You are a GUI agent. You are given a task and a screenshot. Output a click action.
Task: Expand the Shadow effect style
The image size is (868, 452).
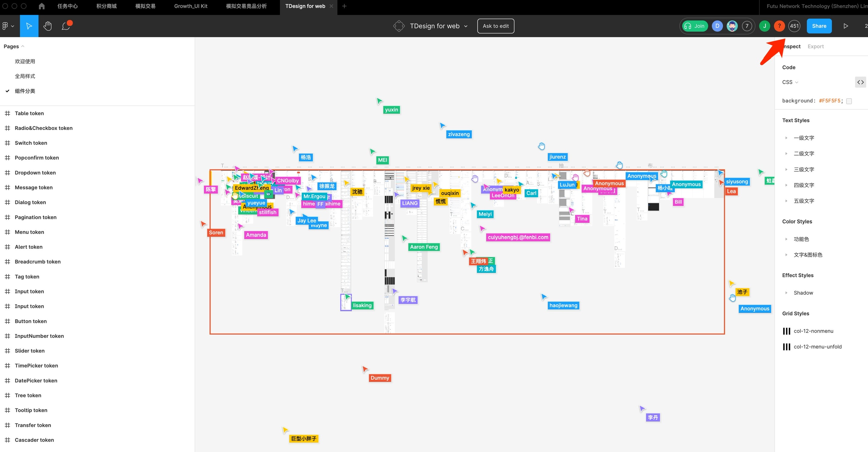click(786, 293)
